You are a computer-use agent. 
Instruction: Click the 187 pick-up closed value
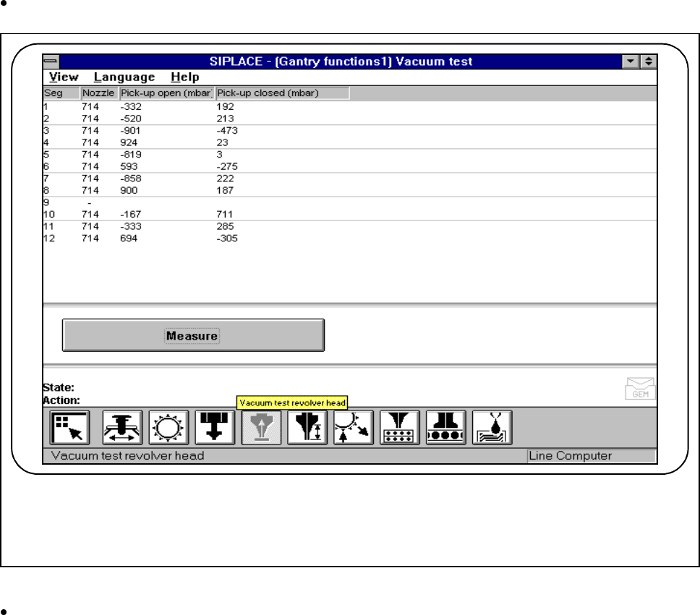[x=225, y=191]
